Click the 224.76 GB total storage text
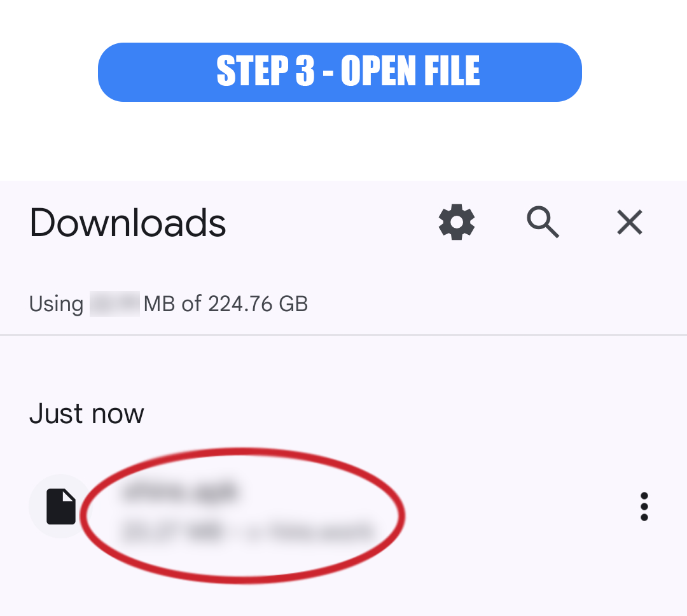The width and height of the screenshot is (687, 616). click(258, 304)
